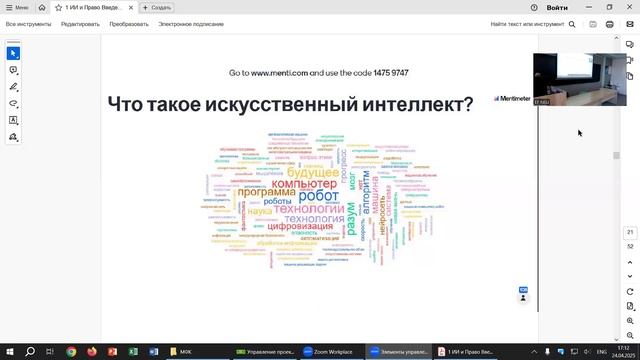Image resolution: width=640 pixels, height=360 pixels.
Task: Click the Войти sign-in button
Action: click(x=557, y=7)
